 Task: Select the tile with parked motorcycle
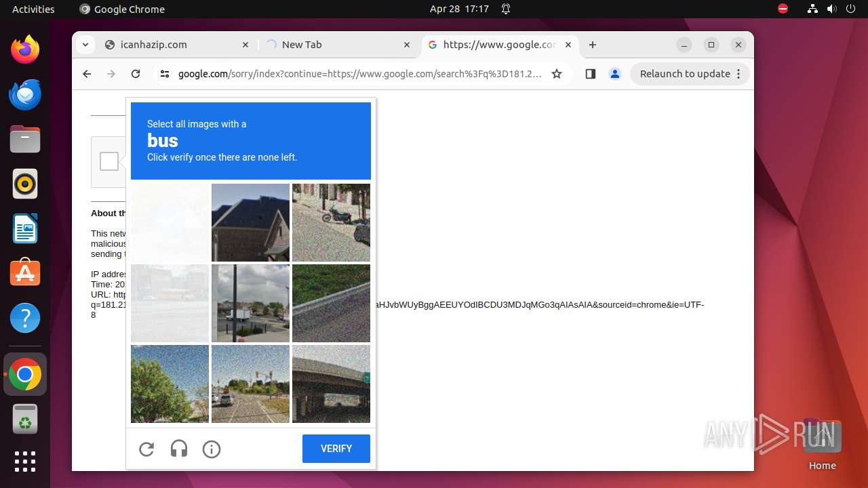coord(331,222)
